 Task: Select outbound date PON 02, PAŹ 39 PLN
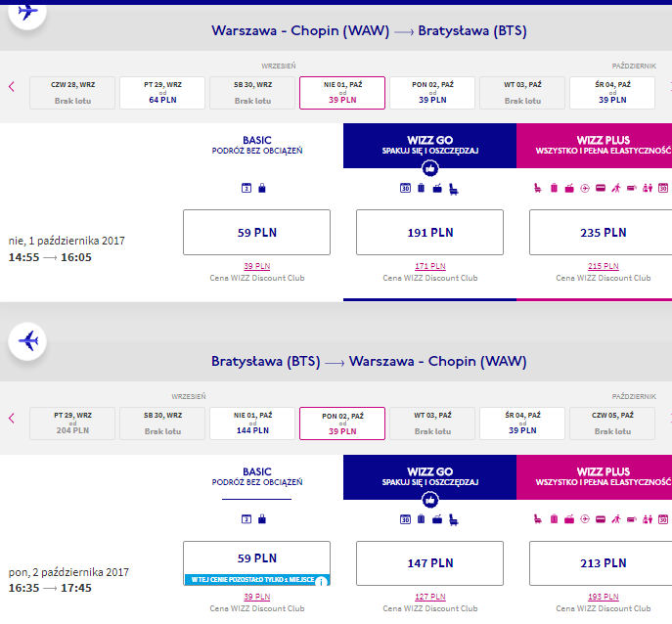(432, 93)
